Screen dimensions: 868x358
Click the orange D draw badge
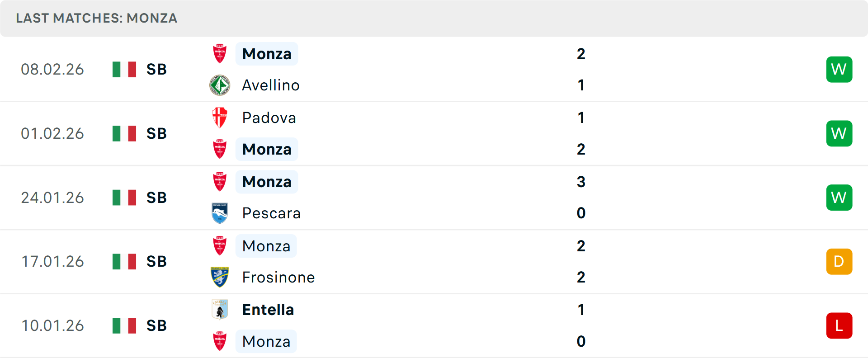coord(839,261)
